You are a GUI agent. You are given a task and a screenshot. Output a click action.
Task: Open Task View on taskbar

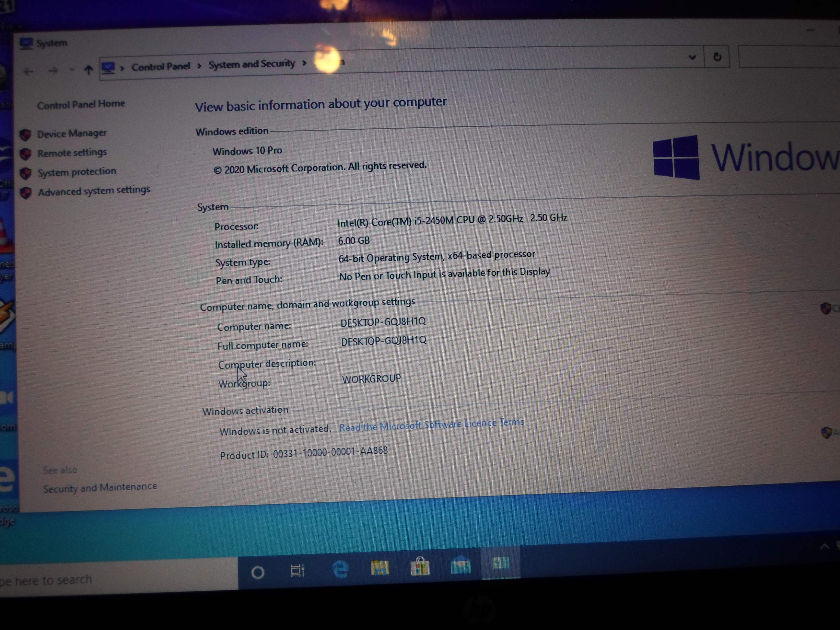click(x=297, y=570)
